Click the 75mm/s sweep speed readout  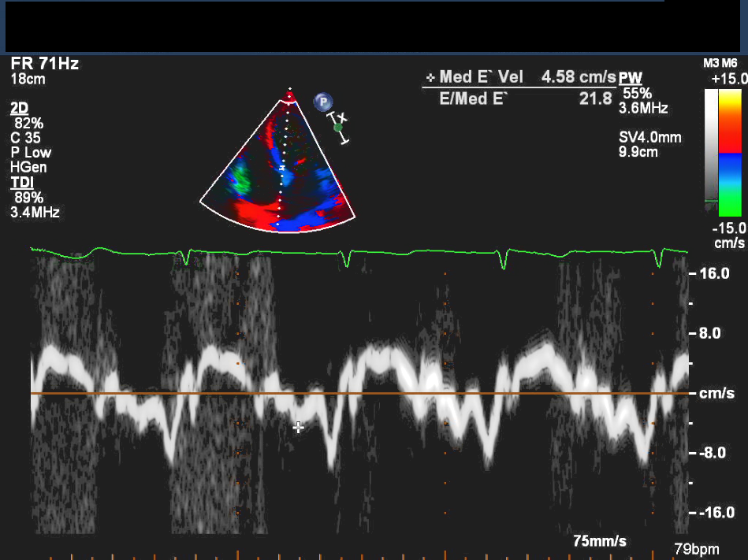[x=600, y=541]
